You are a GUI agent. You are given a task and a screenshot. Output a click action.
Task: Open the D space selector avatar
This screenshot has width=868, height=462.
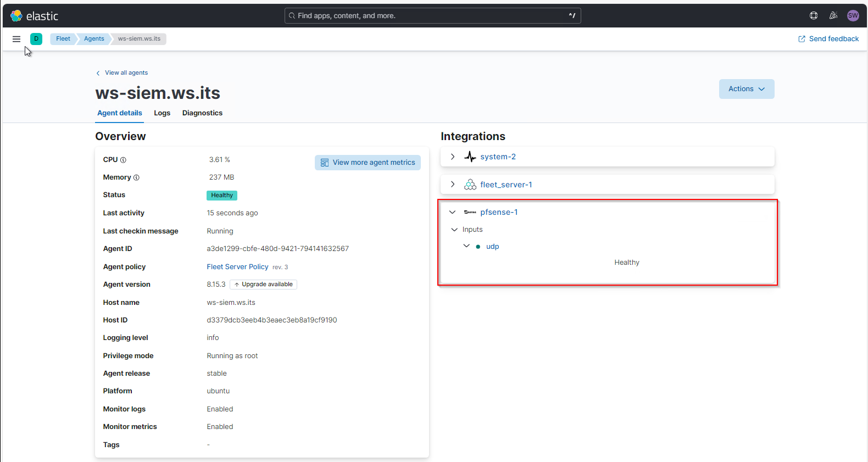(x=36, y=39)
